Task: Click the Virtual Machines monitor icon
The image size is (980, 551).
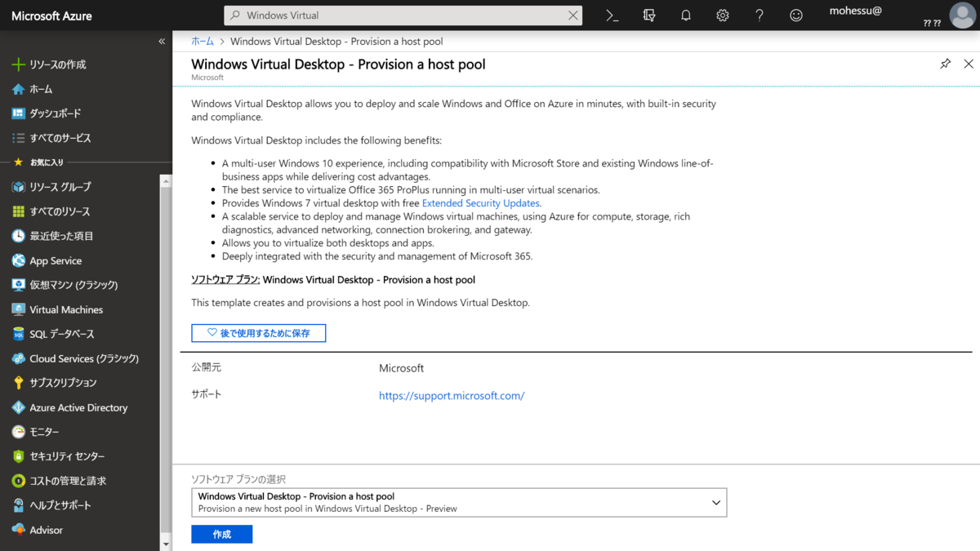Action: tap(18, 309)
